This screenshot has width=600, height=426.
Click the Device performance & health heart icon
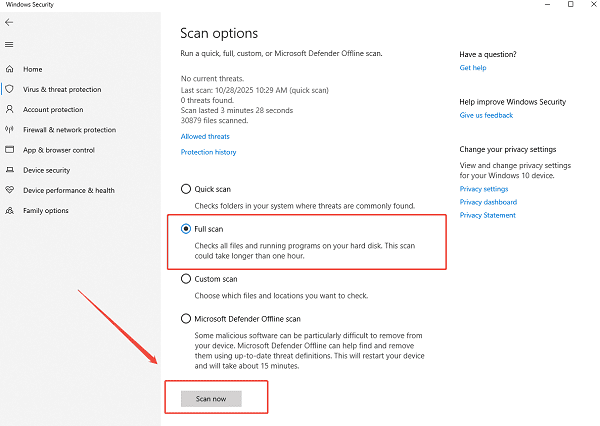pos(10,190)
